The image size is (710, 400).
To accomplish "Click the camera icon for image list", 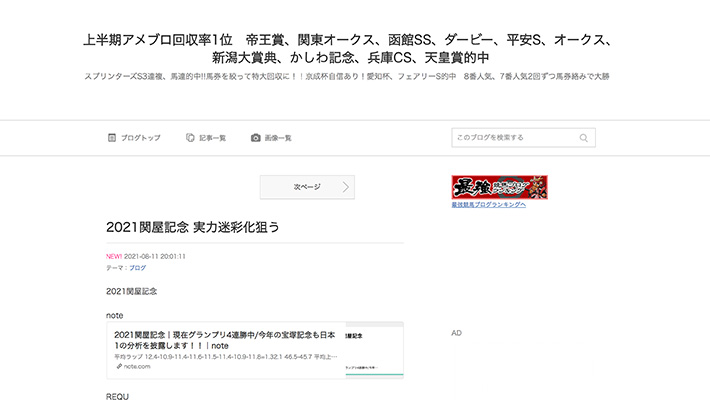I will tap(256, 138).
